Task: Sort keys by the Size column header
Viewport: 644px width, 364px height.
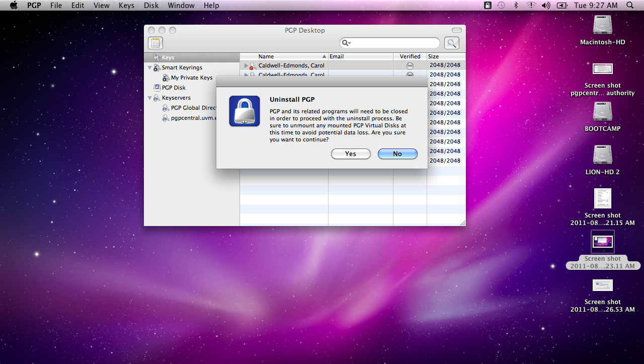Action: coord(446,56)
